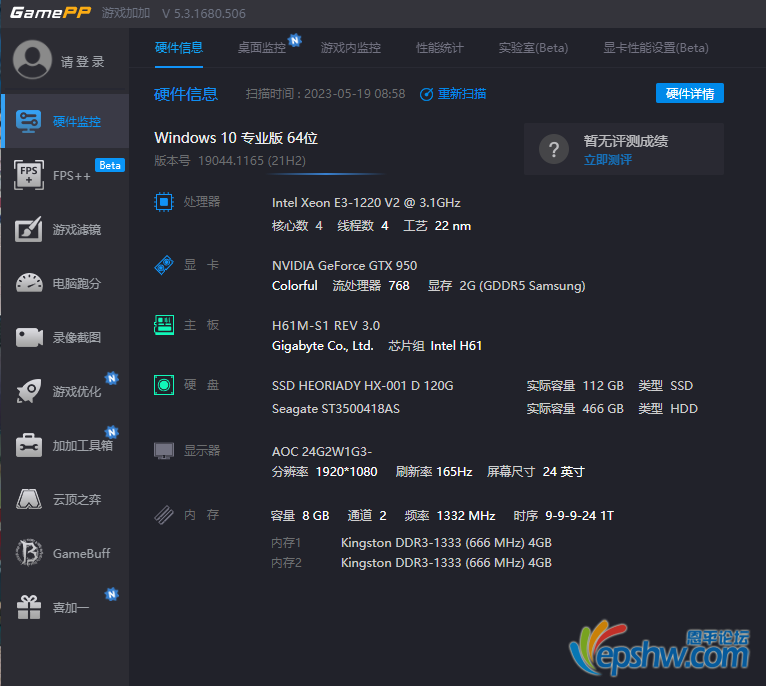This screenshot has width=766, height=686.
Task: Select 电脑跑分 label in the sidebar
Action: (x=77, y=283)
